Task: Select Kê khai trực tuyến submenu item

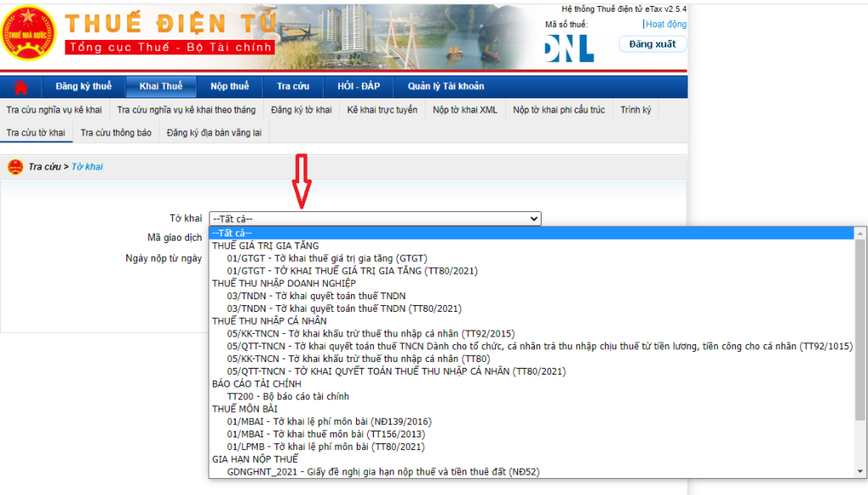Action: [x=382, y=110]
